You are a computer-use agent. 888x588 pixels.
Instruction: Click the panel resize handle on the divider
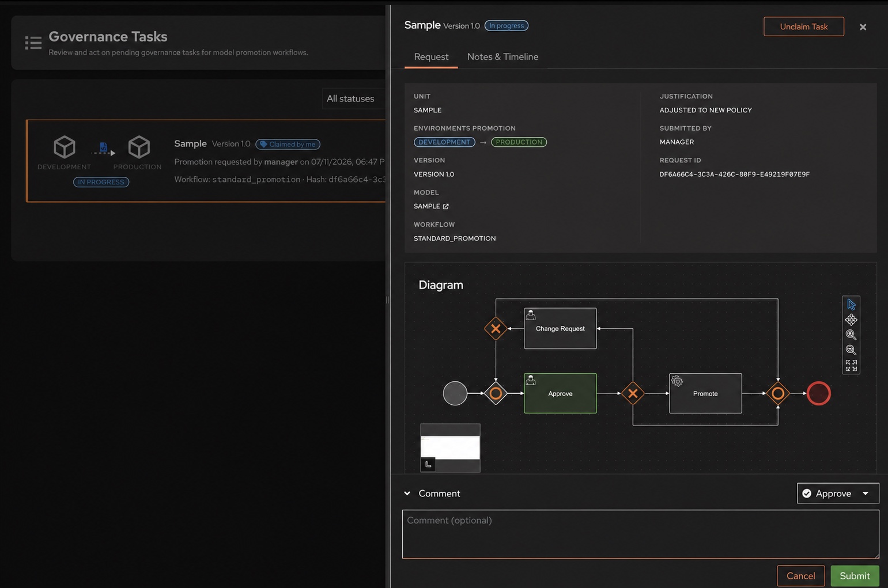tap(387, 299)
